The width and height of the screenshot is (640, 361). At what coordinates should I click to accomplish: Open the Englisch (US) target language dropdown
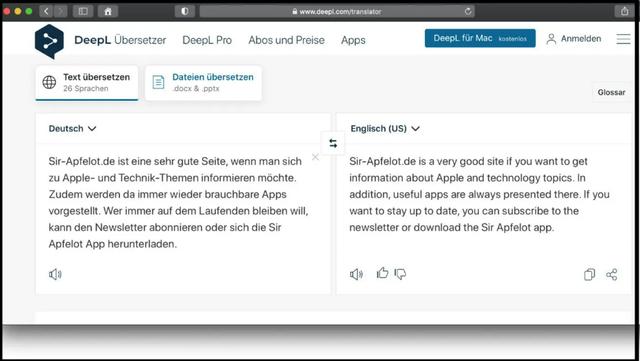tap(385, 129)
